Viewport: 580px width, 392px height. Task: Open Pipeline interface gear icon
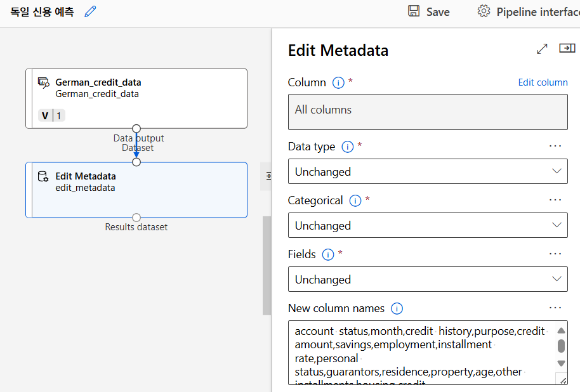(x=484, y=11)
